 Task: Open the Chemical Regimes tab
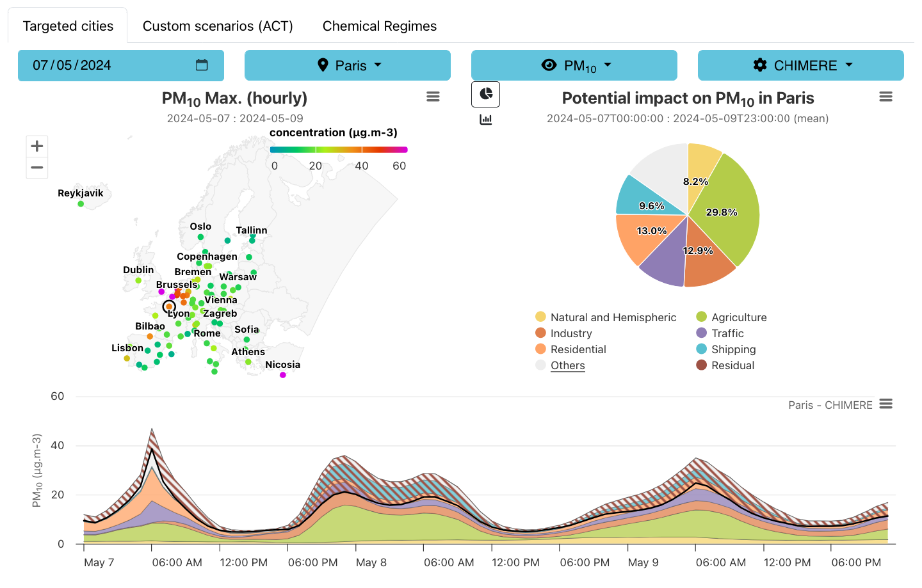379,26
